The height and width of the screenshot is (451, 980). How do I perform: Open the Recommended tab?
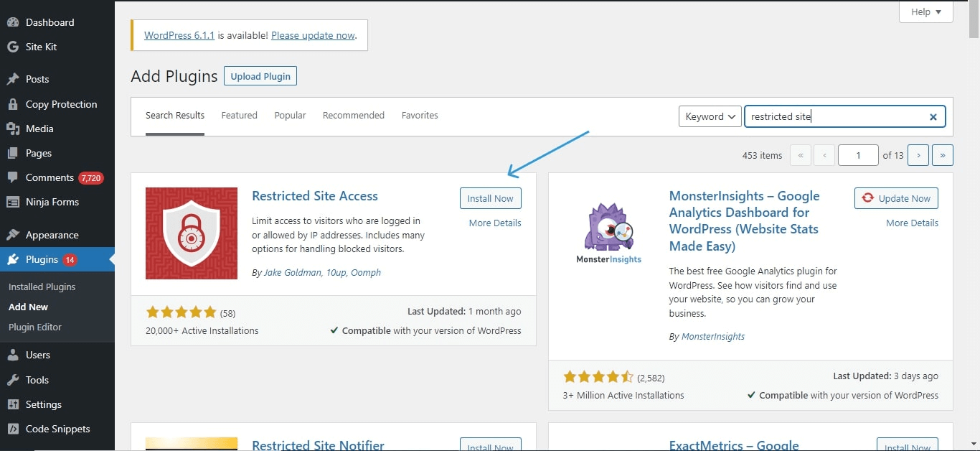tap(354, 115)
